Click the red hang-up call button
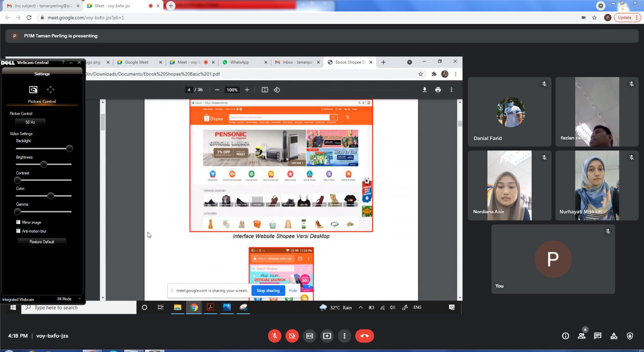Screen dimensions: 644x352 (x=364, y=336)
